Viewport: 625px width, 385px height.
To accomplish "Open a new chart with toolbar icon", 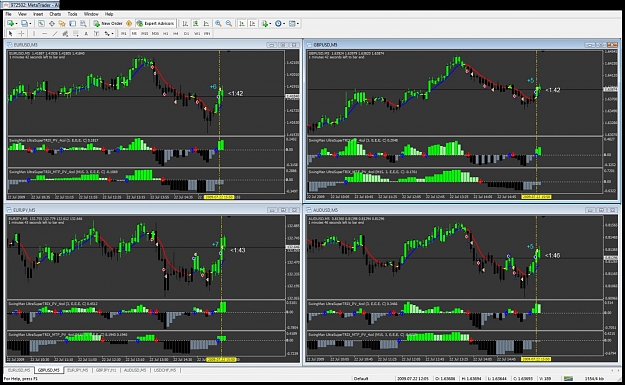I will point(10,24).
